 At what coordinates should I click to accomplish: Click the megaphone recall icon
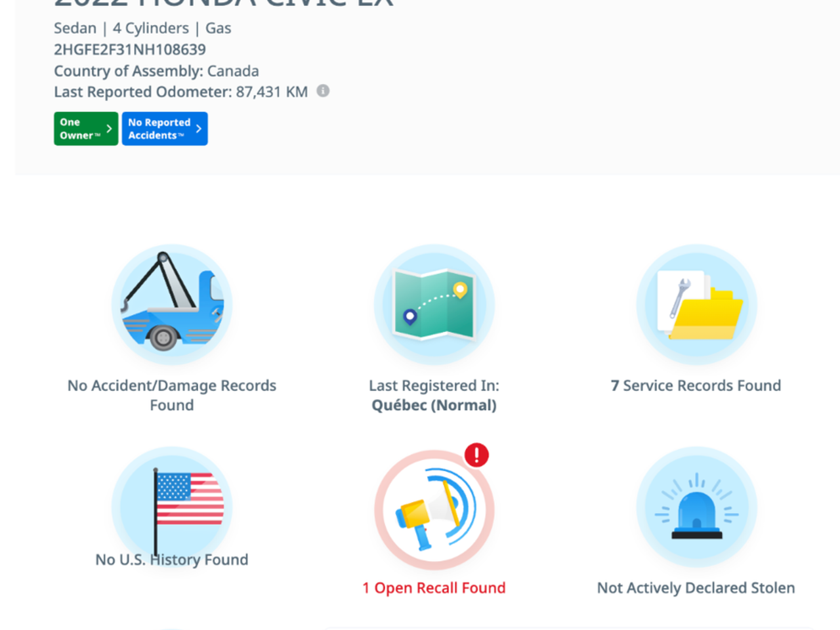pyautogui.click(x=434, y=510)
